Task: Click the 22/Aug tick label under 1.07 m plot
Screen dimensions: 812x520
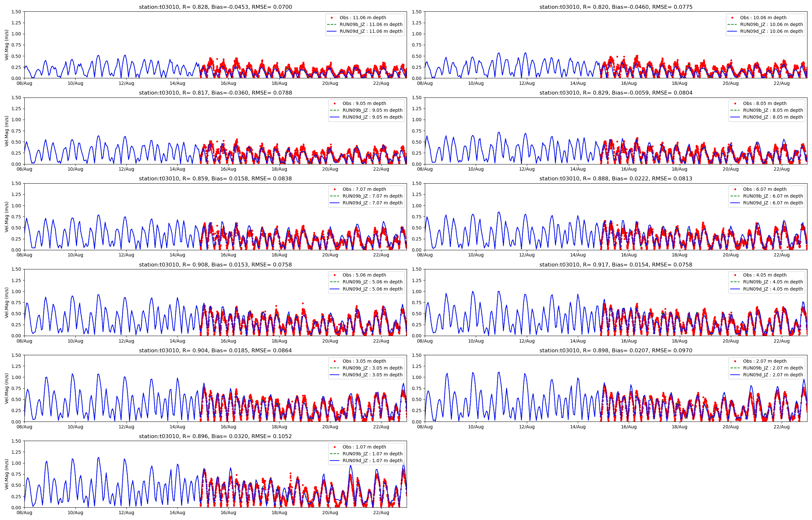Action: pyautogui.click(x=381, y=513)
